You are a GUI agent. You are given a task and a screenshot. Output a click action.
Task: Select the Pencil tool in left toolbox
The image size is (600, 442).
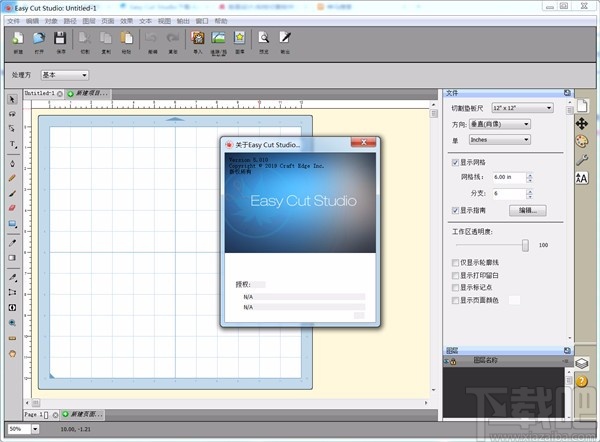pos(12,178)
